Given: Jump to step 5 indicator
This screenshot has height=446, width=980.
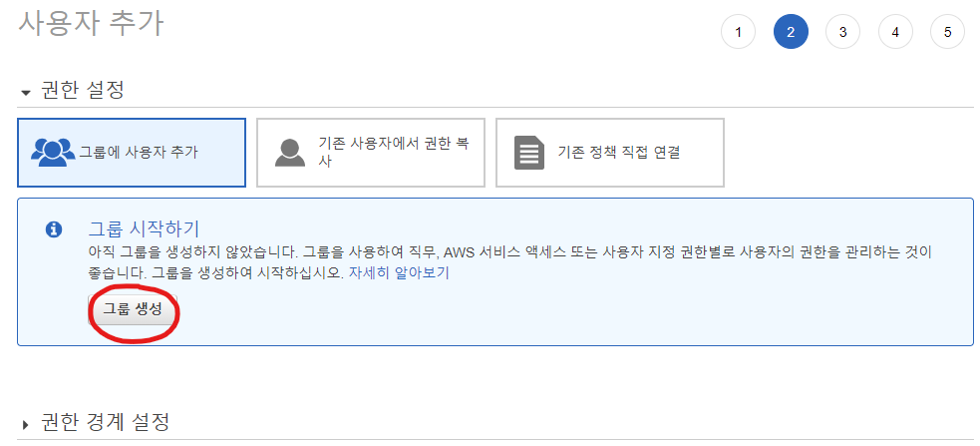Looking at the screenshot, I should click(947, 31).
